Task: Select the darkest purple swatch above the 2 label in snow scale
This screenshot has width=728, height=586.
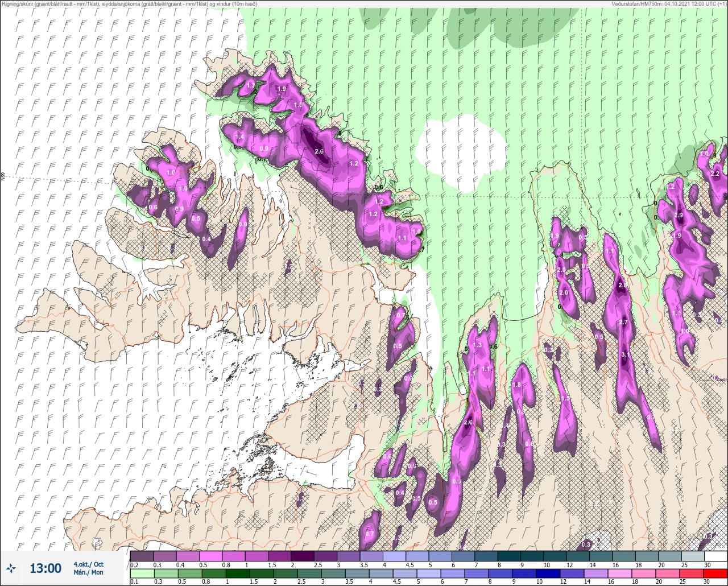Action: (x=302, y=556)
